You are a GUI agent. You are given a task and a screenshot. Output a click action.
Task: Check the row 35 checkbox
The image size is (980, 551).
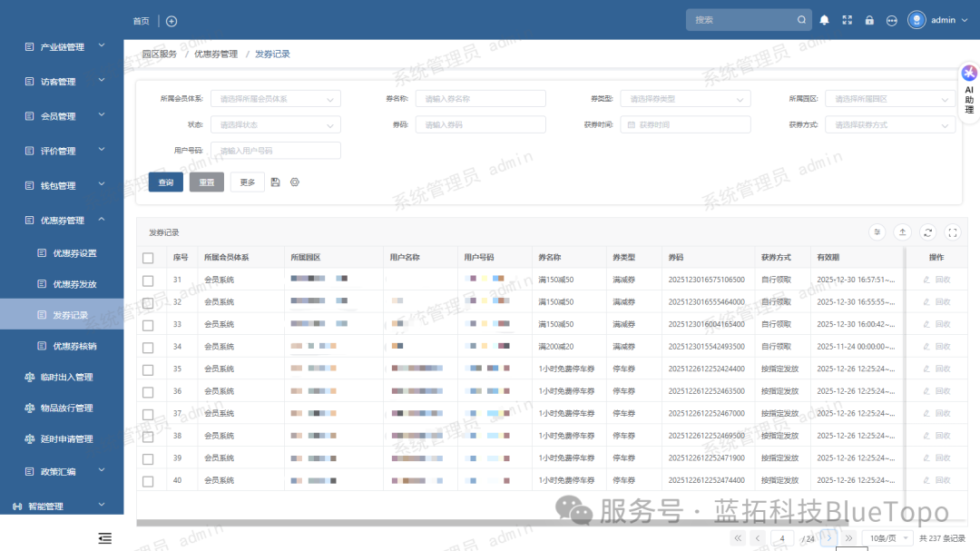(x=148, y=369)
